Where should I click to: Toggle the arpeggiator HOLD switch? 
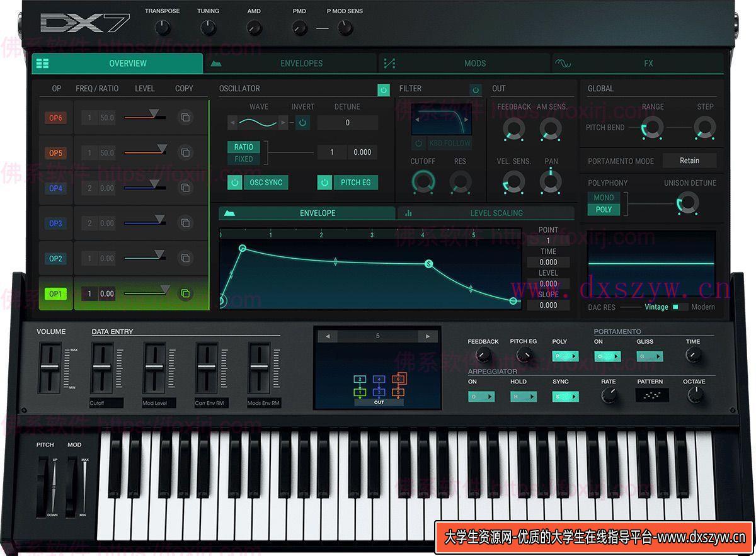point(524,397)
